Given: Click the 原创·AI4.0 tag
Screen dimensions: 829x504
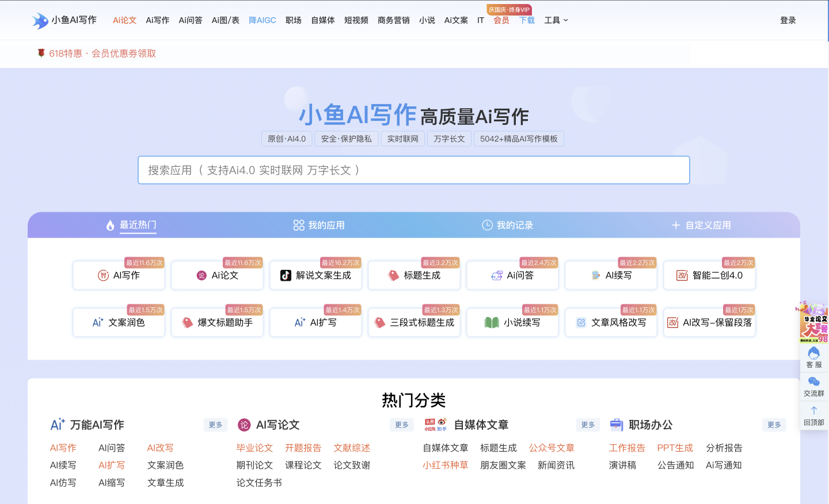Looking at the screenshot, I should click(287, 139).
